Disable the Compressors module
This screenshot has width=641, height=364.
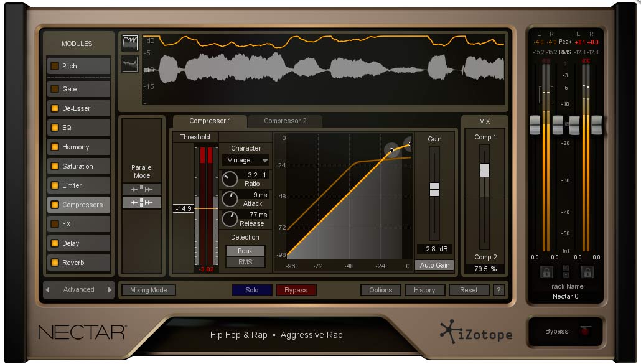[x=56, y=204]
